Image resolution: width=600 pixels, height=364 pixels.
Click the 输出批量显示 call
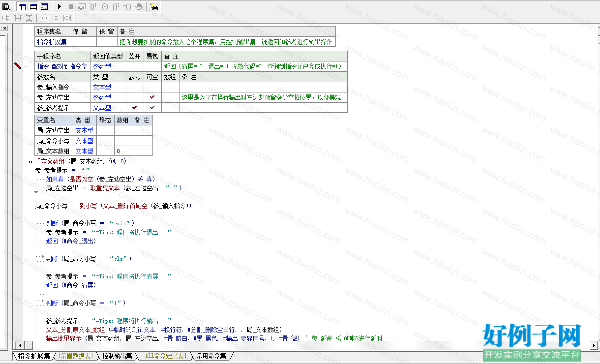63,338
